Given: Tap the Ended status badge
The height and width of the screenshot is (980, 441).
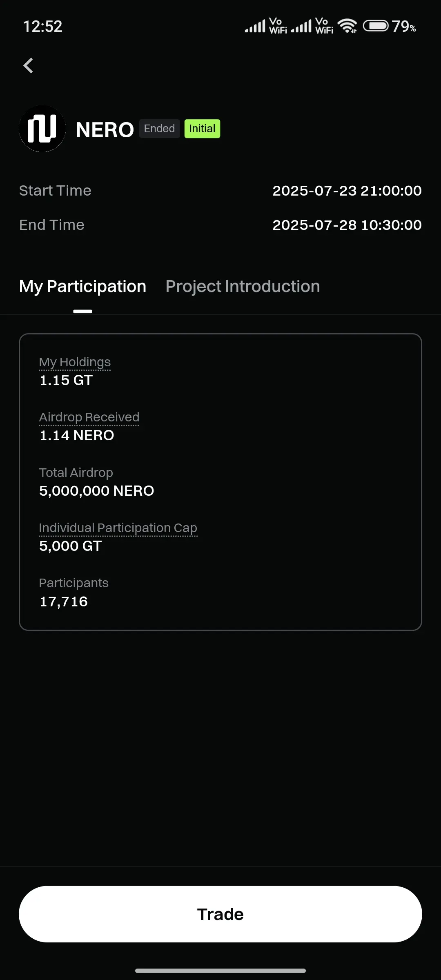Looking at the screenshot, I should [159, 129].
